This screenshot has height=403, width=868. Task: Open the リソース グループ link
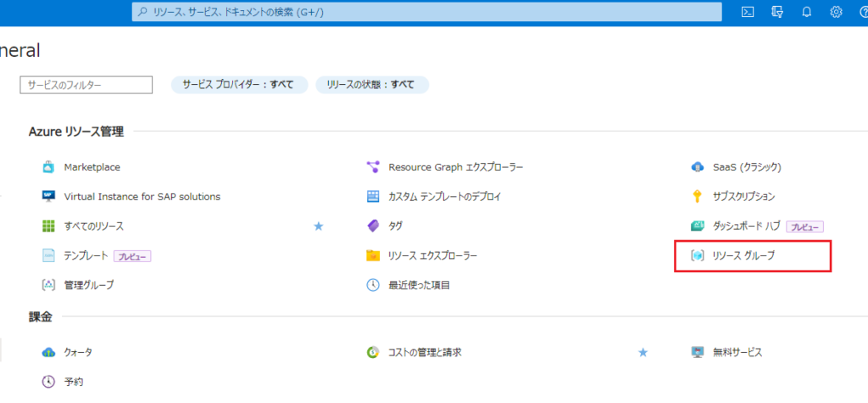tap(743, 255)
